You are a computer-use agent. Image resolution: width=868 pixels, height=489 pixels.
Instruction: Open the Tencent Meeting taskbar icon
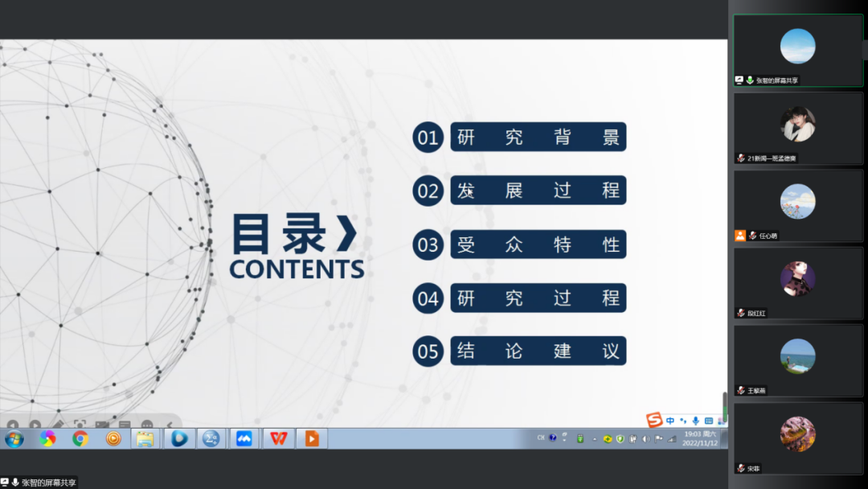pyautogui.click(x=244, y=438)
